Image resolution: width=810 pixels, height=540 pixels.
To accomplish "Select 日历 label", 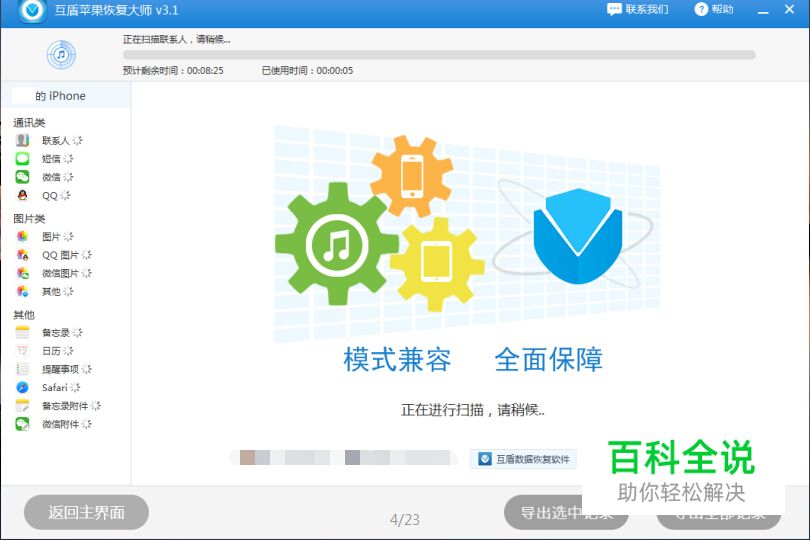I will click(51, 351).
